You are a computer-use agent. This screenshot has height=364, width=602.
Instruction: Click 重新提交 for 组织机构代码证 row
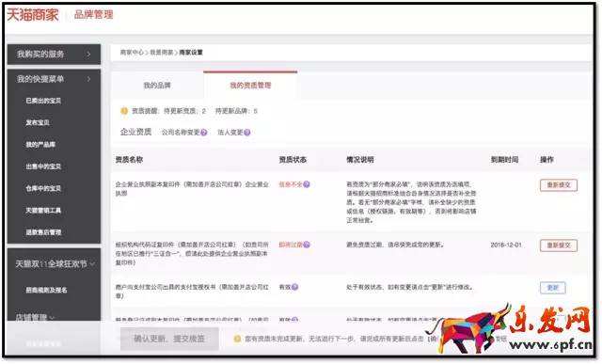(x=559, y=245)
